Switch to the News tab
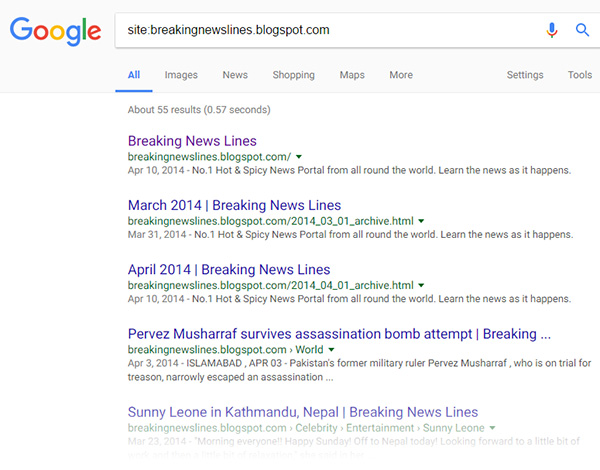This screenshot has width=600, height=470. tap(235, 75)
